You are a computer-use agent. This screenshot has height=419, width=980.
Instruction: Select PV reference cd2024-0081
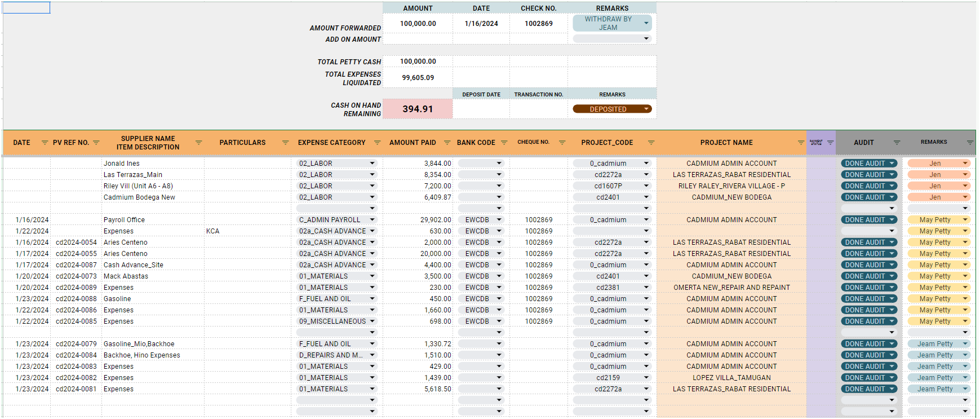pyautogui.click(x=76, y=389)
